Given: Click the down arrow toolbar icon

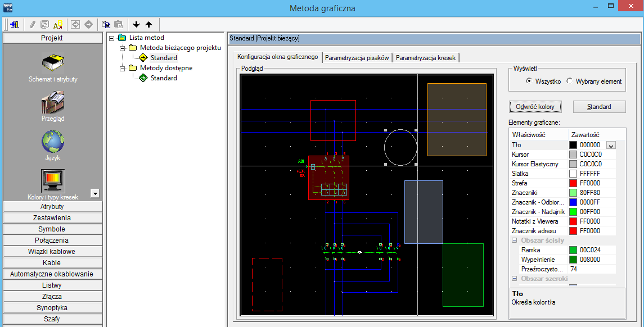Looking at the screenshot, I should tap(136, 25).
